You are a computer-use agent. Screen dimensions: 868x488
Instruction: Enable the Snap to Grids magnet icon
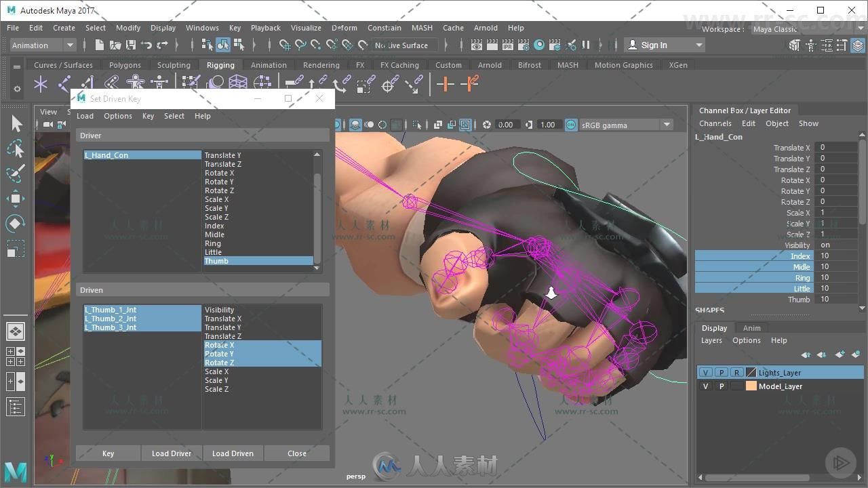[x=285, y=45]
